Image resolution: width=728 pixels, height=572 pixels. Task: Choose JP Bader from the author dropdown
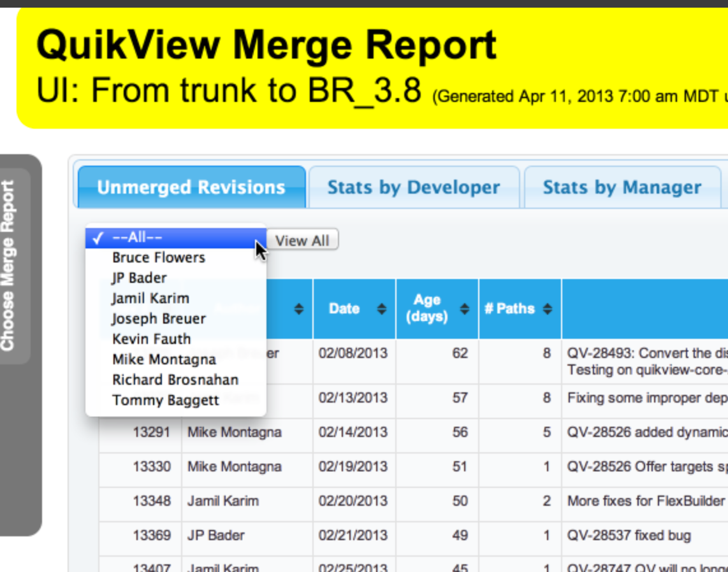176,278
